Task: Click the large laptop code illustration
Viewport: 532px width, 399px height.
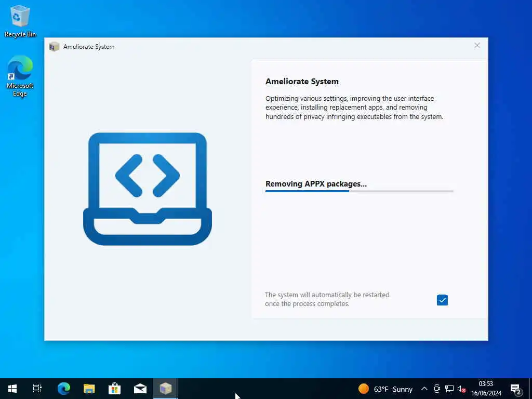Action: 148,189
